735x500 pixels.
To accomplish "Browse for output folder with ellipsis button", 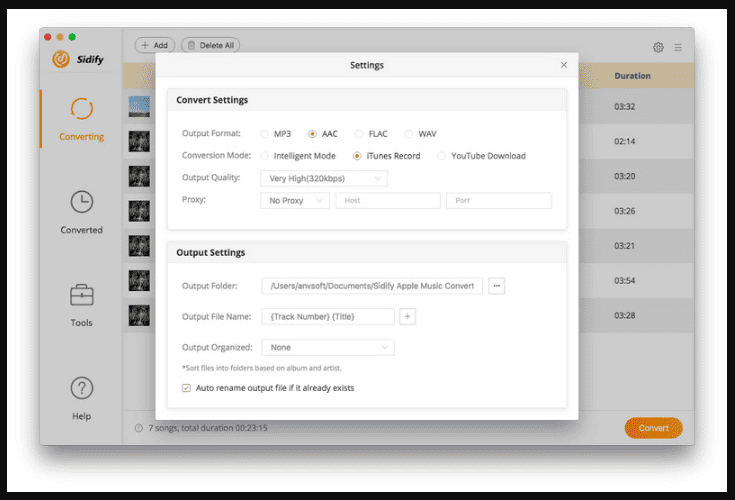I will point(496,286).
